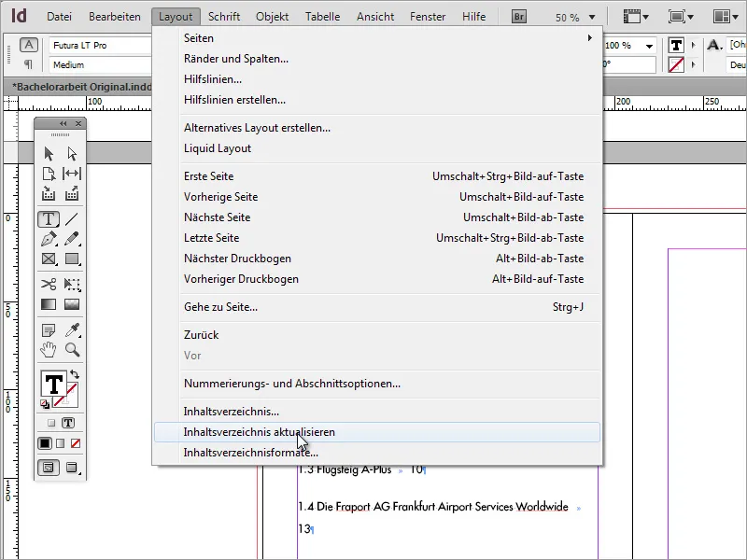Select the Pencil tool

[x=72, y=239]
